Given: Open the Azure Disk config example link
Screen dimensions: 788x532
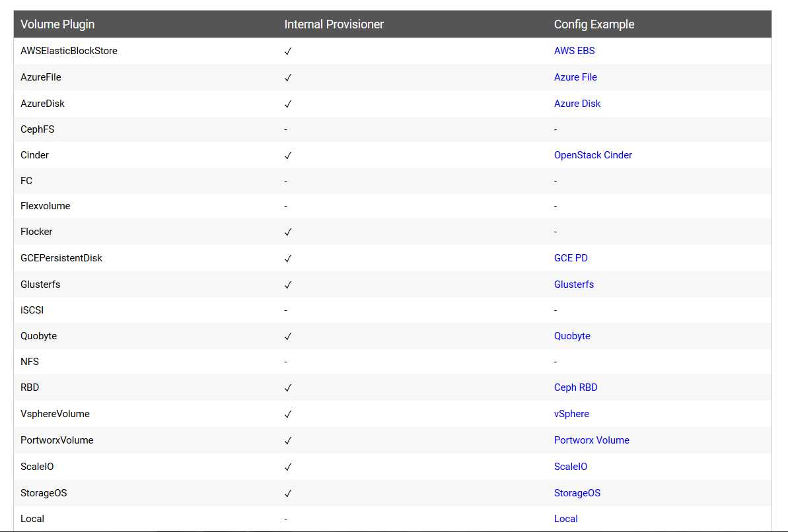Looking at the screenshot, I should [x=577, y=104].
